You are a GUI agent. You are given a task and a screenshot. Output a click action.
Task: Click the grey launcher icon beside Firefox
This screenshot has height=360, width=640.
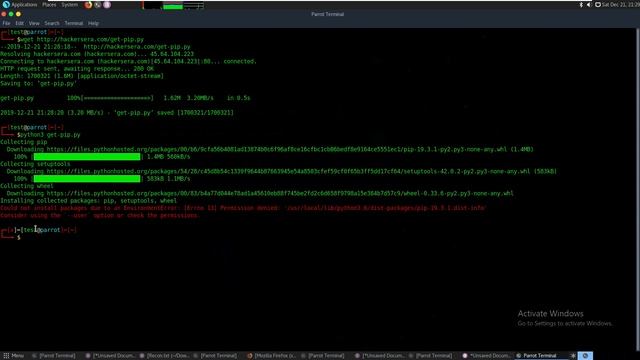[x=98, y=5]
